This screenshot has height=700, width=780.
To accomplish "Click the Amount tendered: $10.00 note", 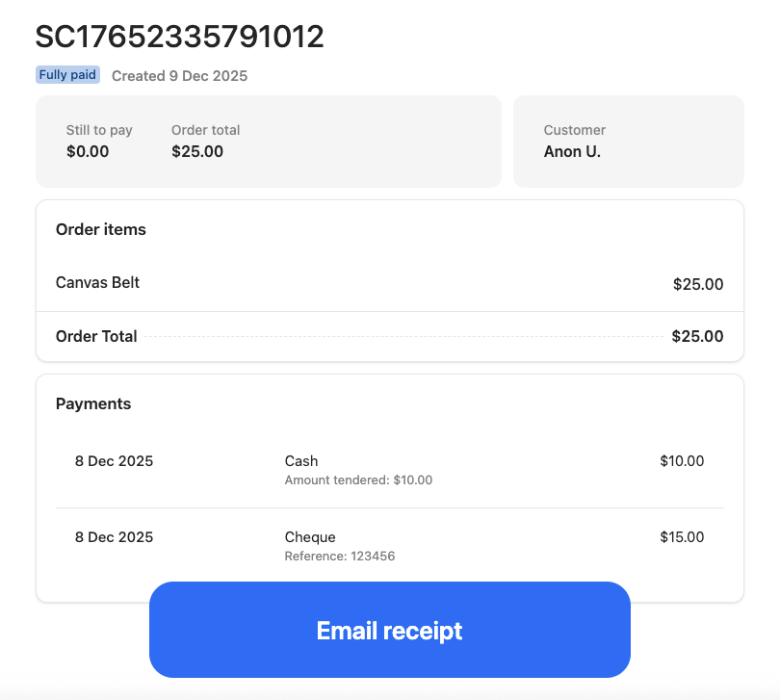I will [x=358, y=480].
